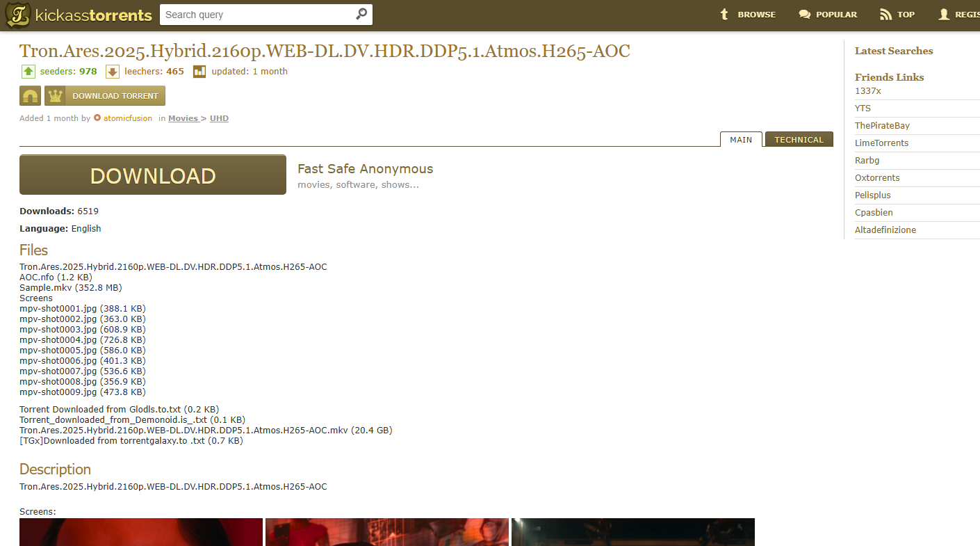Focus the Search query input field

(x=257, y=15)
